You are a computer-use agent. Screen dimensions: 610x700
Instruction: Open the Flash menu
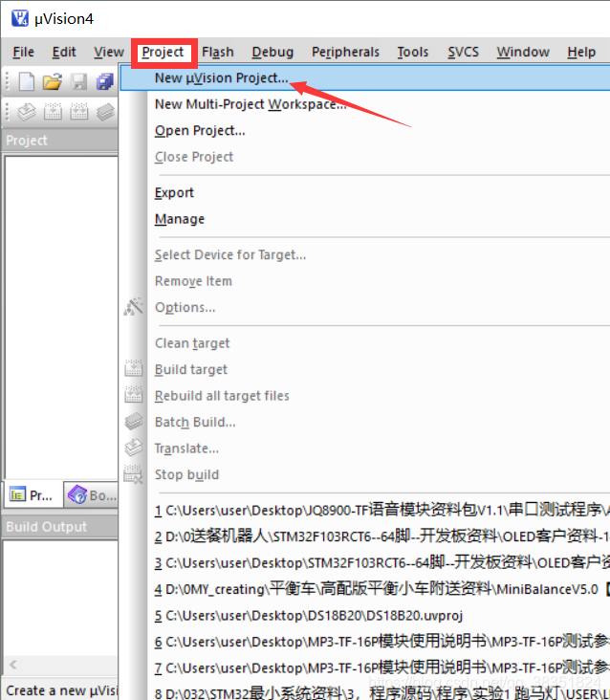(x=218, y=53)
